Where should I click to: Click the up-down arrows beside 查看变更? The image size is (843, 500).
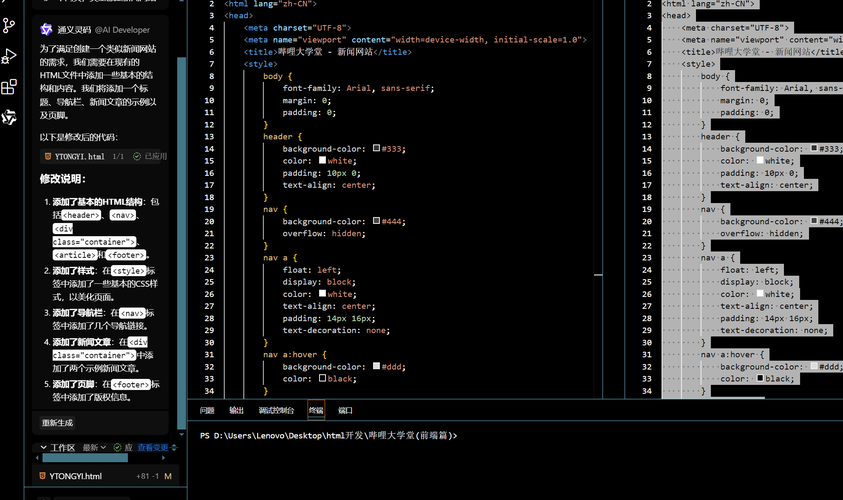pos(174,447)
